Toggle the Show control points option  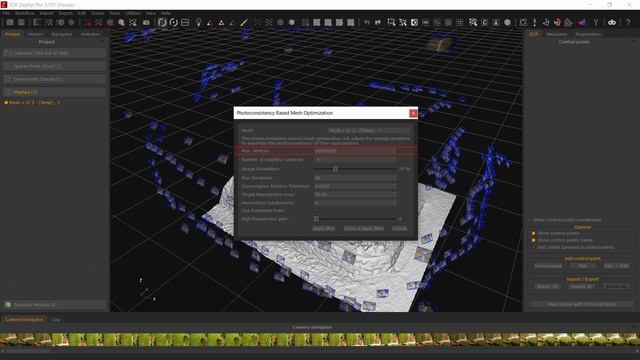point(533,233)
